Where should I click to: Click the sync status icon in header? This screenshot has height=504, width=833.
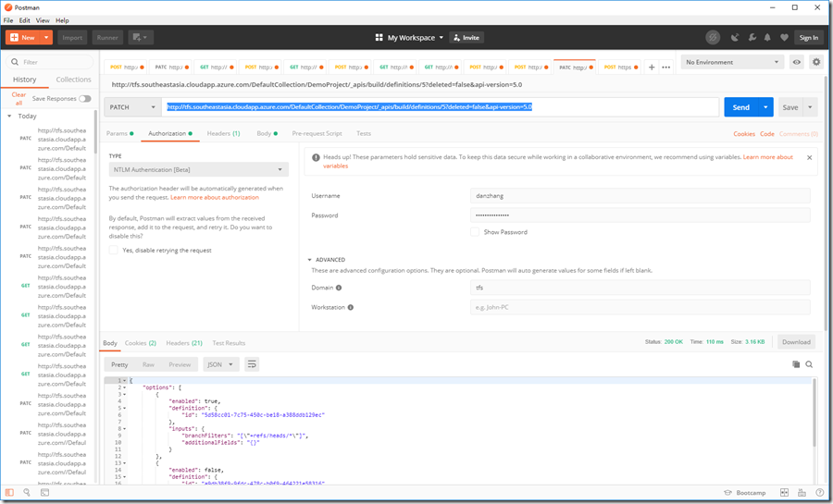[713, 38]
